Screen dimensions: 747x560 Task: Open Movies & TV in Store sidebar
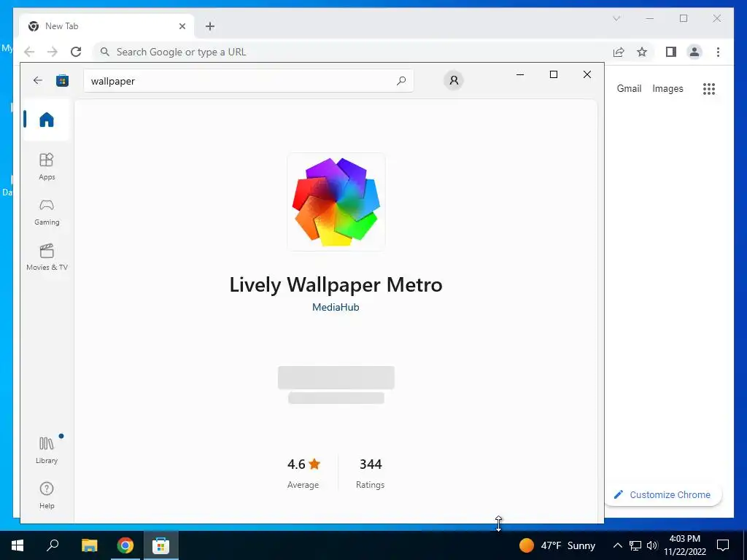click(47, 257)
